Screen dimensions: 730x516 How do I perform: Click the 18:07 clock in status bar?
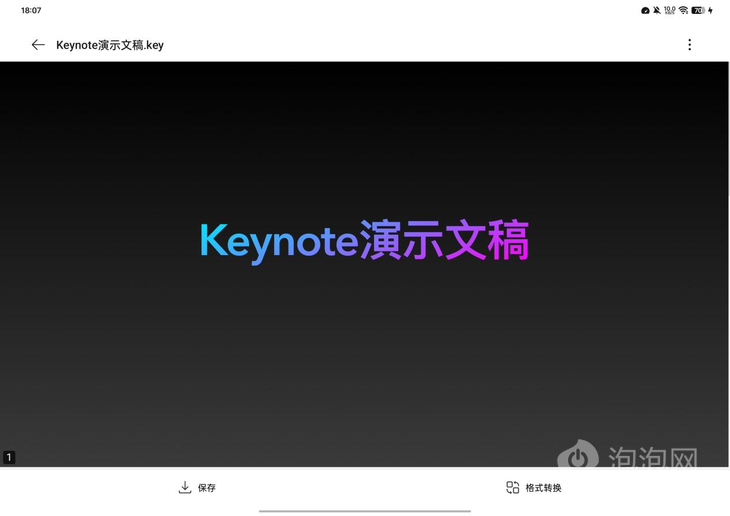(x=31, y=10)
